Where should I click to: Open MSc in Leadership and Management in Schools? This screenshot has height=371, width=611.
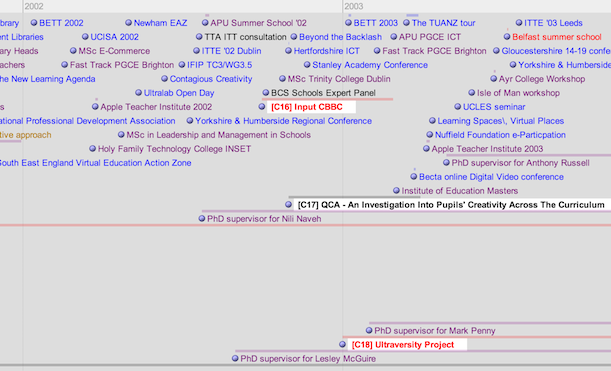[x=219, y=135]
